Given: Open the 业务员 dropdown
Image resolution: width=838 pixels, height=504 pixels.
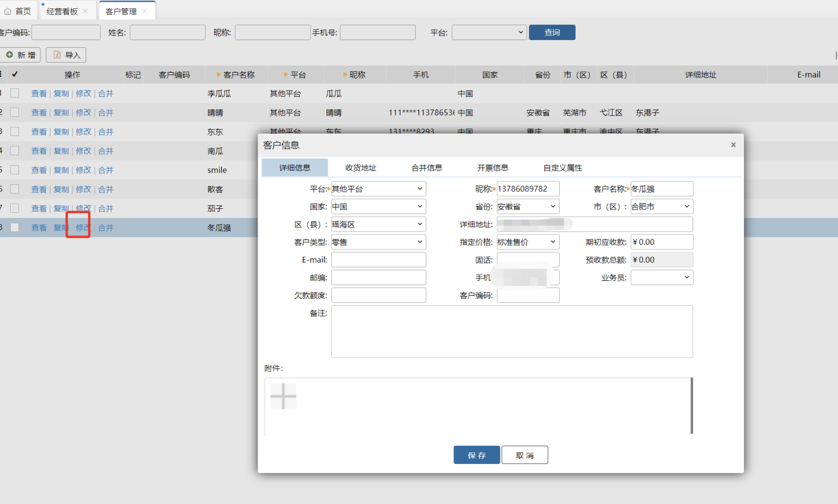Looking at the screenshot, I should click(x=661, y=277).
